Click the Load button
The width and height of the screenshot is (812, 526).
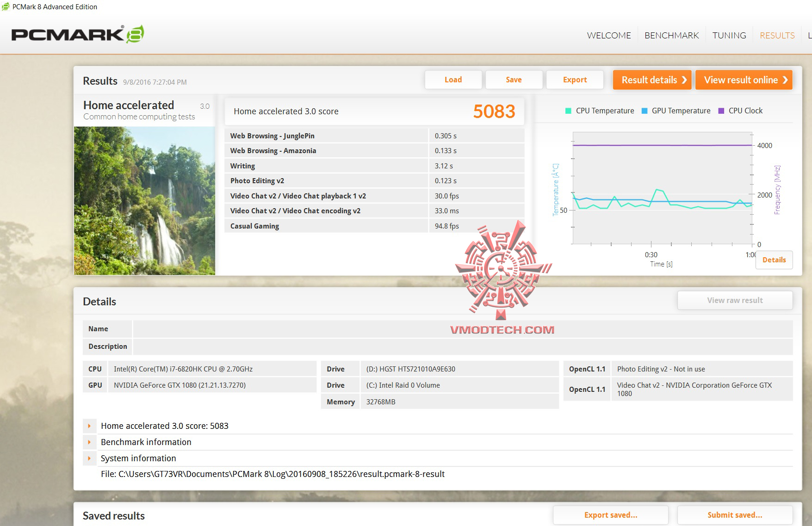pyautogui.click(x=453, y=80)
